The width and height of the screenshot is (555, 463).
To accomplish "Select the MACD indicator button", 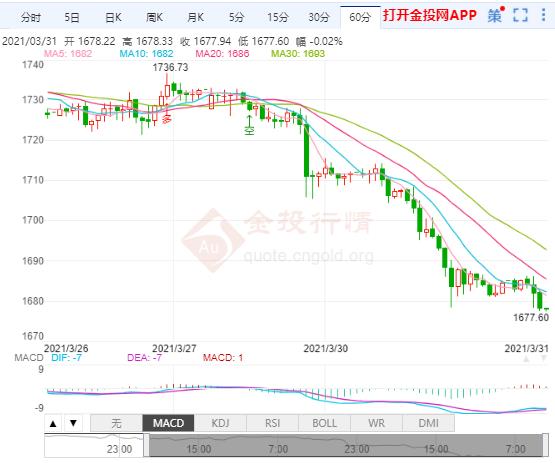I will coord(168,423).
